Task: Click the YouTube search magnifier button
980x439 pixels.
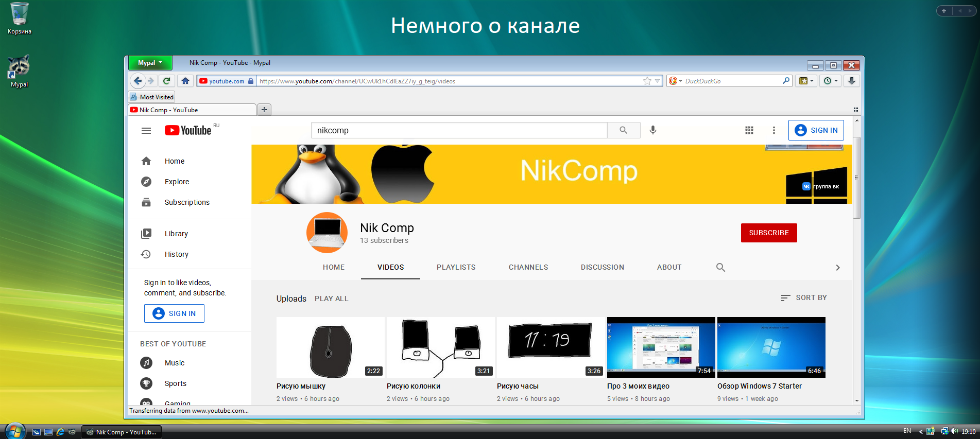Action: [x=624, y=130]
